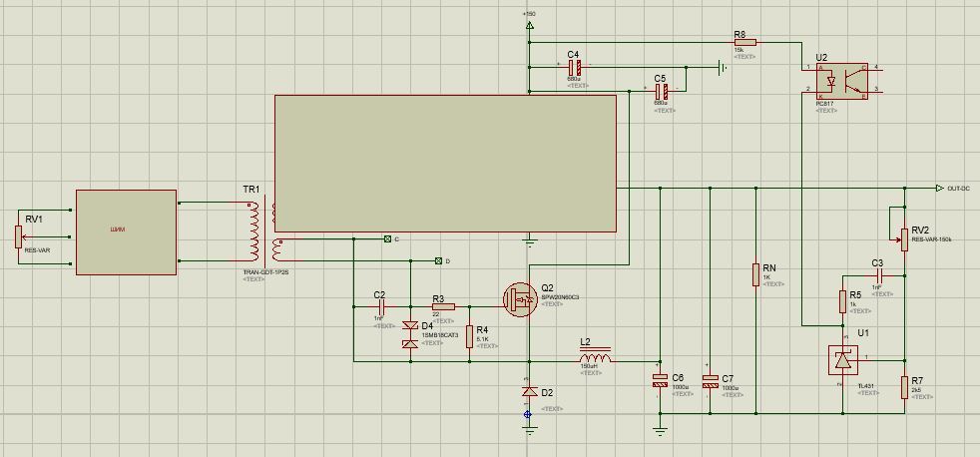Screen dimensions: 980x457
Task: Click the RES-VAR label under RV1
Action: [x=37, y=250]
